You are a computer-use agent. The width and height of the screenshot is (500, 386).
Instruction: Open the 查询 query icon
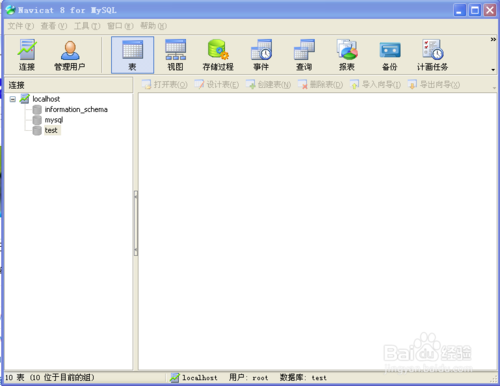pos(304,55)
